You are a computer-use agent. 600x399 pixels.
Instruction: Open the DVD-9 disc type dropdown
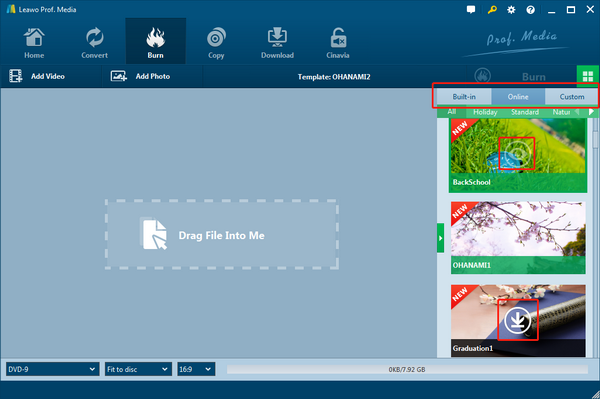[52, 369]
